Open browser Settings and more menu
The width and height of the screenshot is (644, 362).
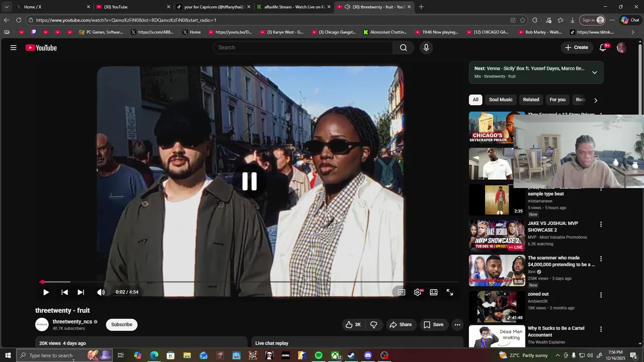(x=612, y=20)
